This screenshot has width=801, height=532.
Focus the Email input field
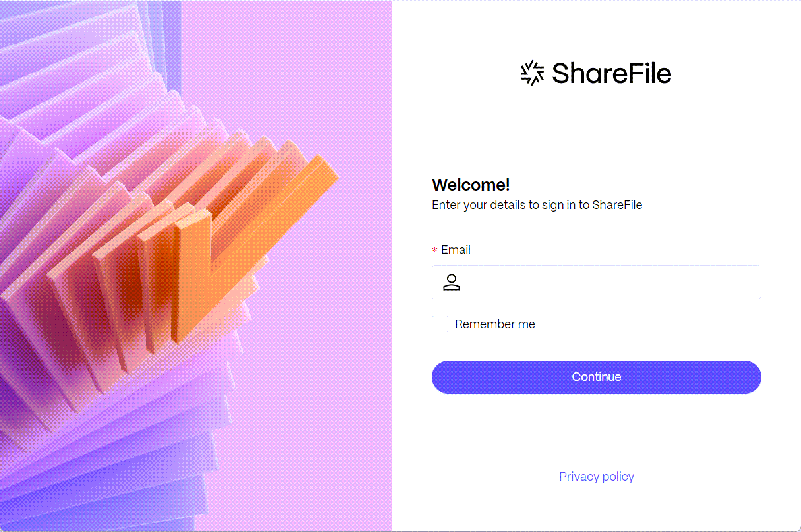coord(597,282)
